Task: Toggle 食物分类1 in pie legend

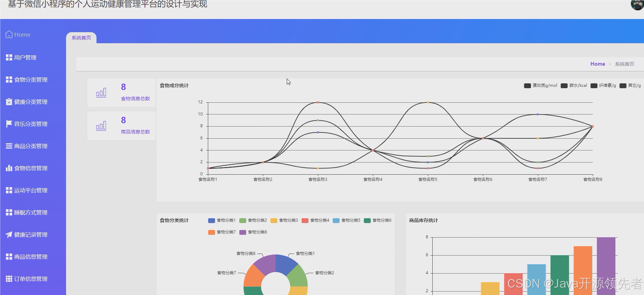Action: click(x=222, y=220)
